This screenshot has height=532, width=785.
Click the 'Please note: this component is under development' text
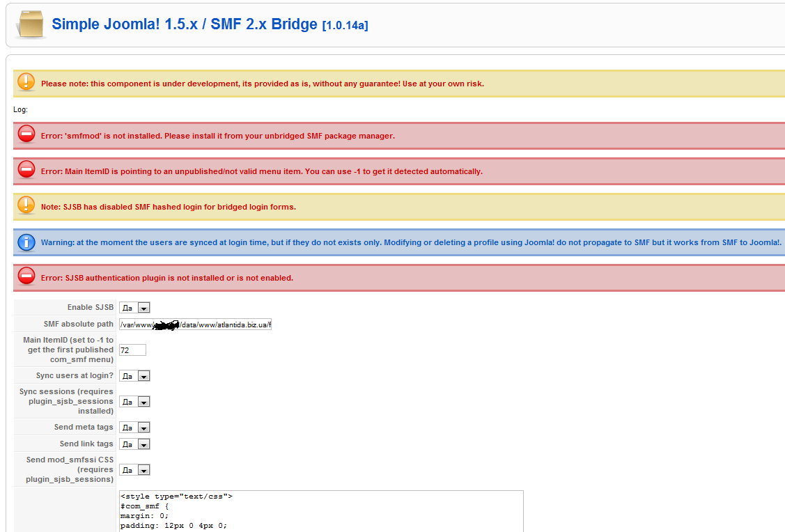(x=263, y=84)
